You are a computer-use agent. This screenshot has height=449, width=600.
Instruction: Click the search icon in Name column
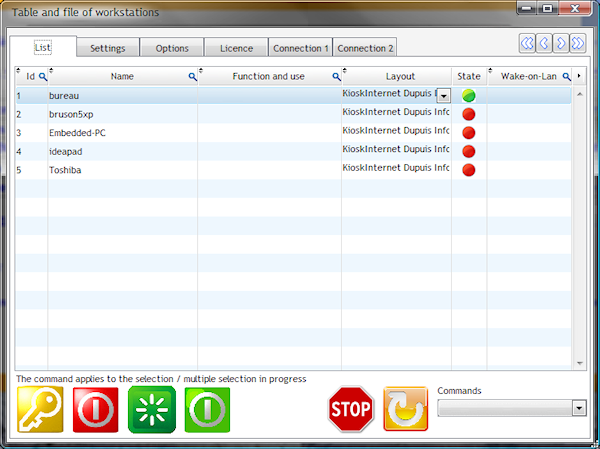point(192,76)
